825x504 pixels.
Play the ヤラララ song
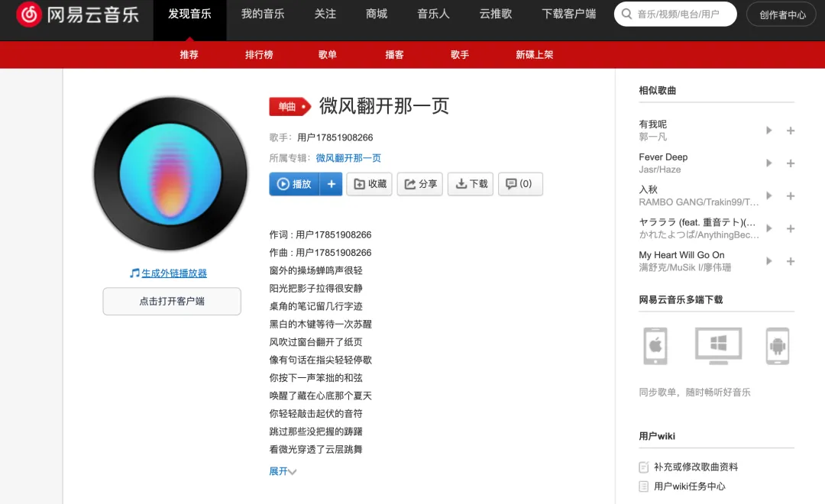768,228
